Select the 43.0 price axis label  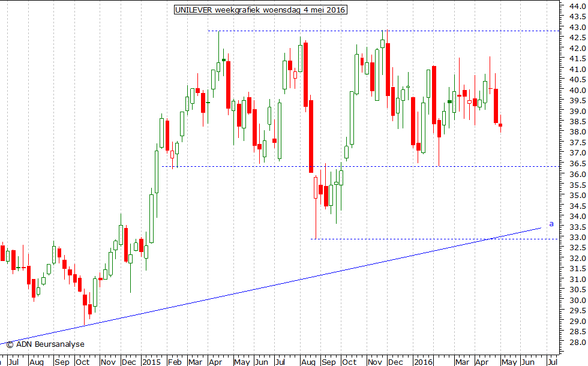click(577, 27)
